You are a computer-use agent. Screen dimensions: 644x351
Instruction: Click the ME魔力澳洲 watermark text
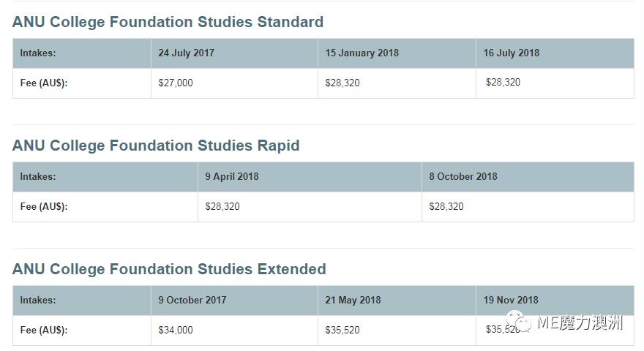point(580,322)
